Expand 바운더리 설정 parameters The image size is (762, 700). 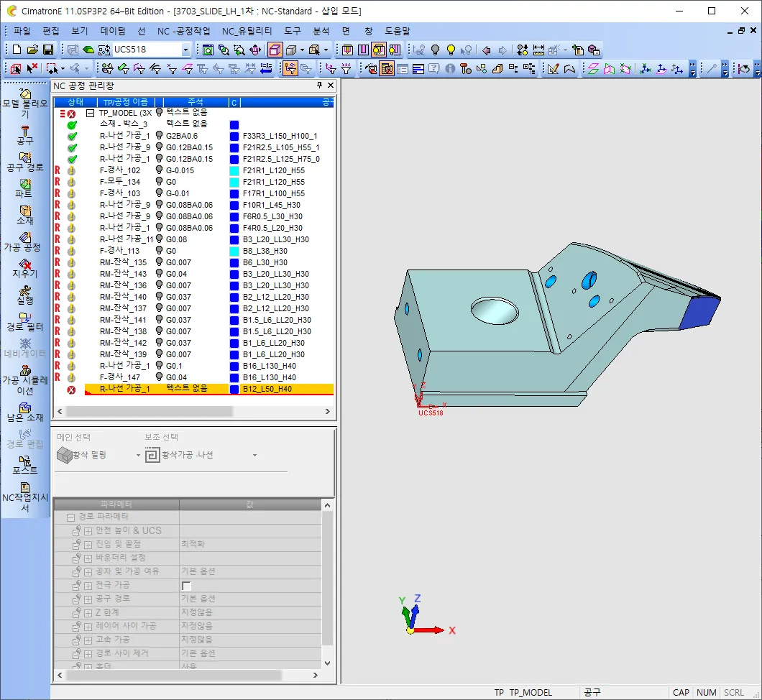(88, 558)
